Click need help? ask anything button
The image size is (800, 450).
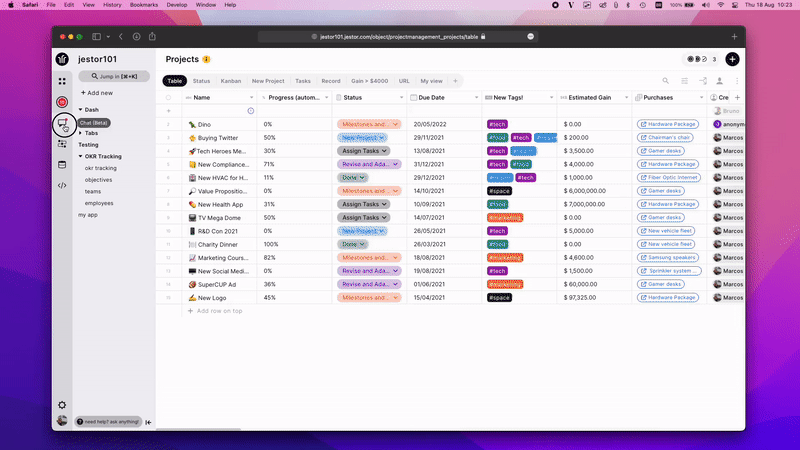coord(108,422)
